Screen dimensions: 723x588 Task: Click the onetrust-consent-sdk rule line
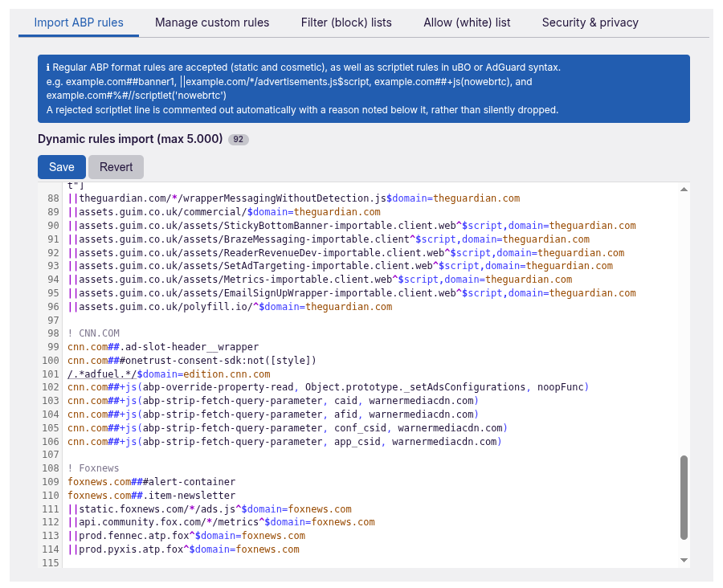coord(192,360)
